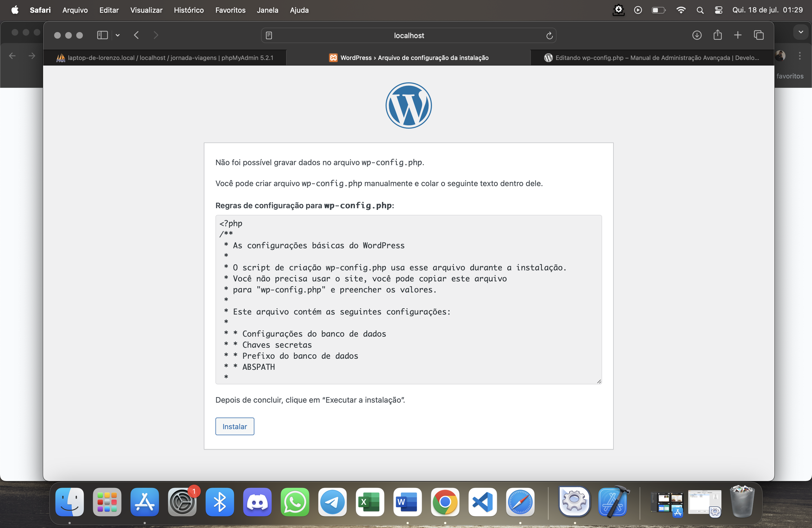Open the Favoritos menu
Image resolution: width=812 pixels, height=528 pixels.
click(x=230, y=10)
